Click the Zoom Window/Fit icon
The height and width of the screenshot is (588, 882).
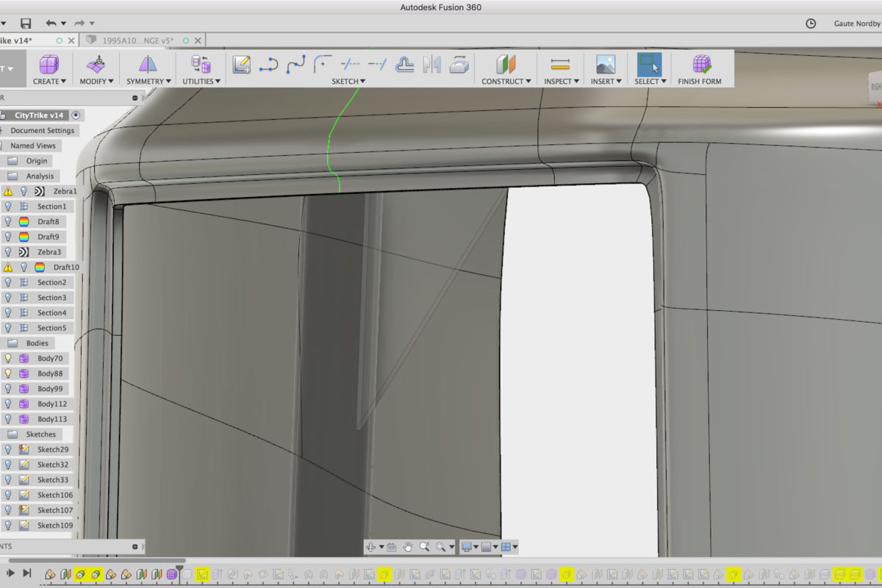tap(440, 547)
